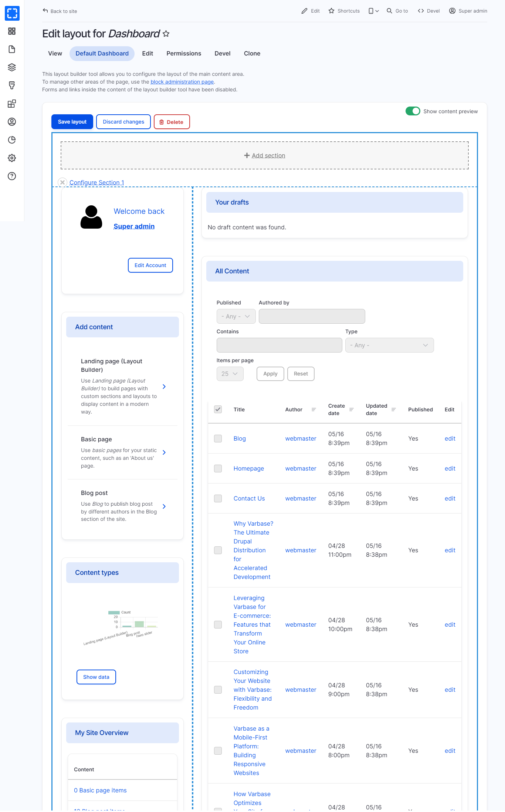Follow the block administration page link
Viewport: 505px width, 812px height.
tap(182, 82)
